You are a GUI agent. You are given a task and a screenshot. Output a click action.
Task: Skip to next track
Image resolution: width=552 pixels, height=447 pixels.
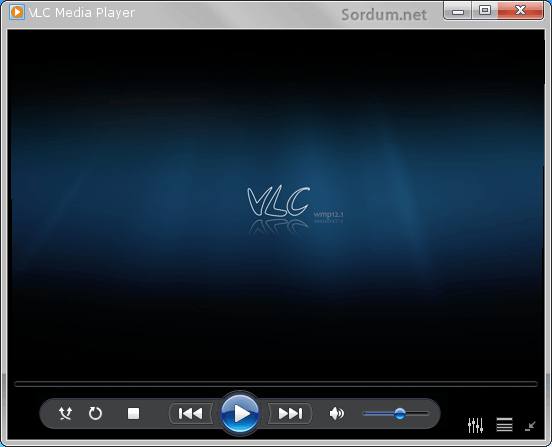(x=290, y=413)
